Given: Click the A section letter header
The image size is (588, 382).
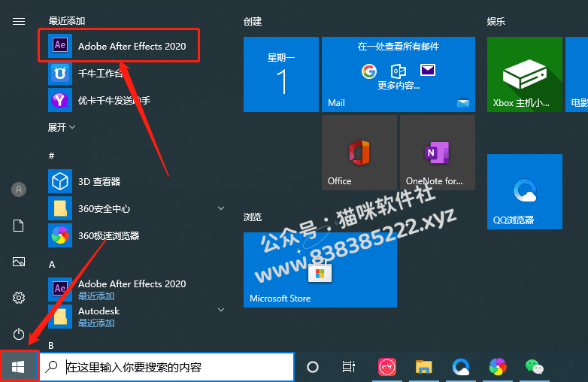Looking at the screenshot, I should (52, 265).
